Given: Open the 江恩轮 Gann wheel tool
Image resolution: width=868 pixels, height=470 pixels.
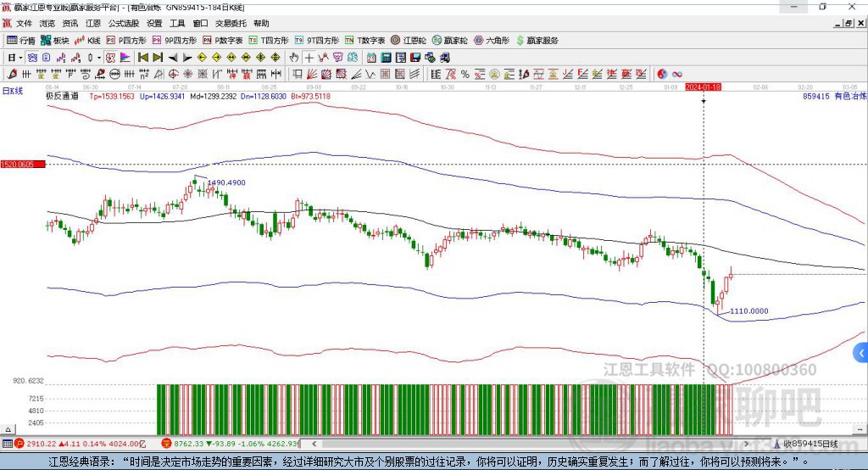Looking at the screenshot, I should tap(409, 41).
